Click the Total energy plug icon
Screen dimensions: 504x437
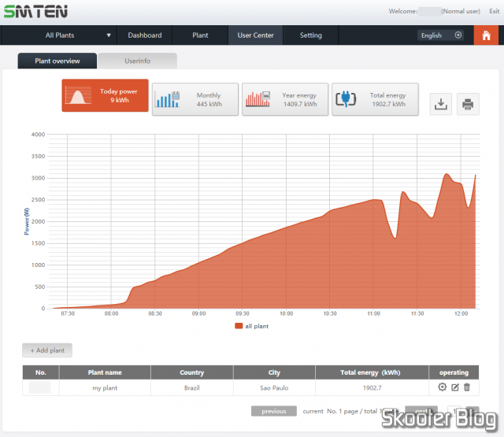346,99
